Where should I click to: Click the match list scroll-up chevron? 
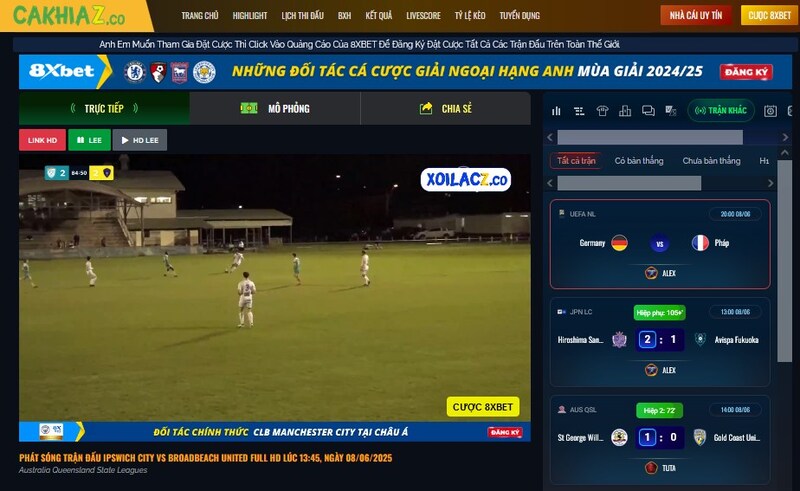[x=785, y=153]
